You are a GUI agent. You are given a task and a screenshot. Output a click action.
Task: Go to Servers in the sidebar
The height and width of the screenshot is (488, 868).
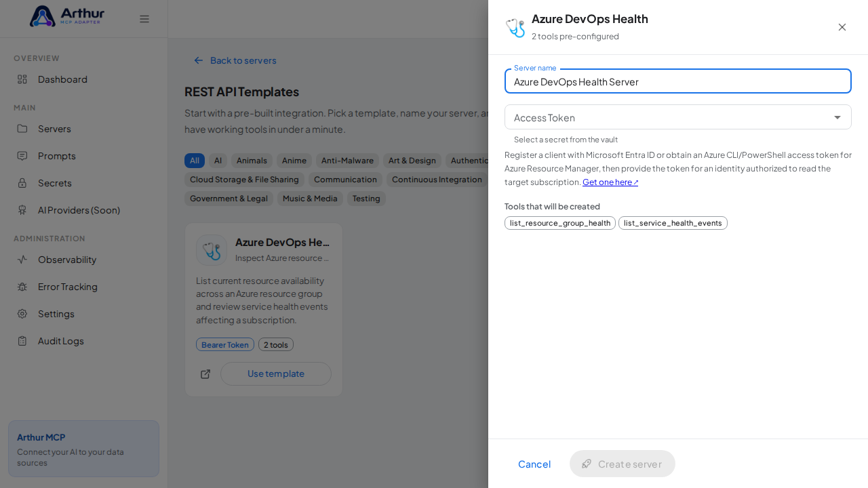pyautogui.click(x=84, y=129)
